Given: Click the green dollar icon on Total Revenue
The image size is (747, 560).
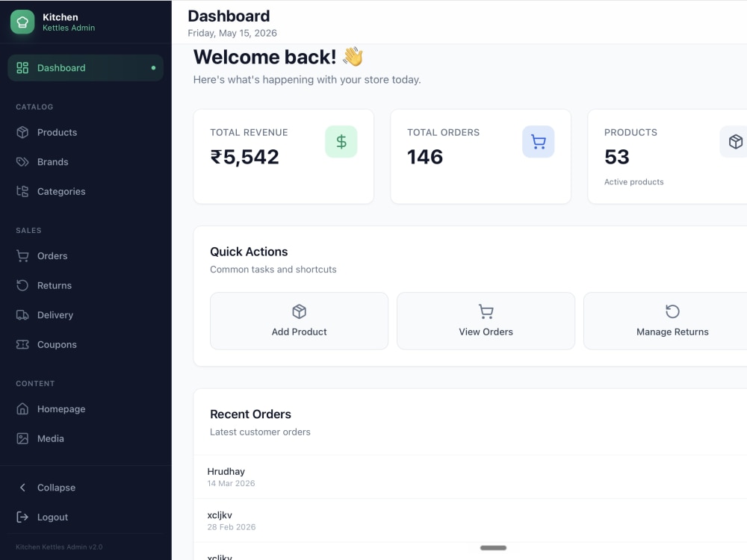Looking at the screenshot, I should coord(341,141).
